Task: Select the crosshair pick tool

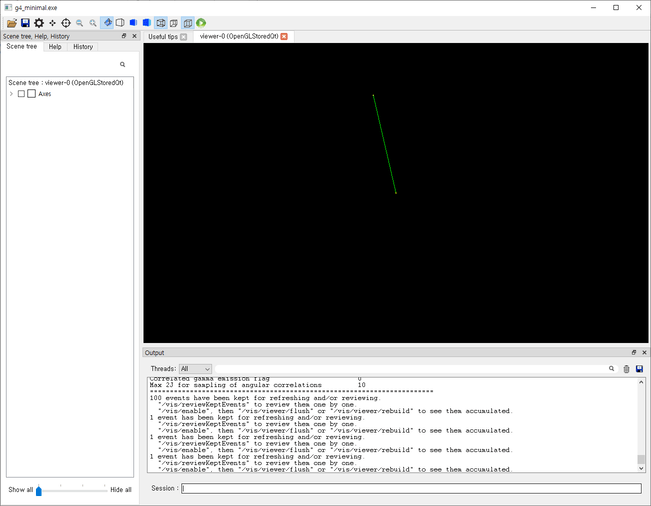Action: click(x=66, y=23)
